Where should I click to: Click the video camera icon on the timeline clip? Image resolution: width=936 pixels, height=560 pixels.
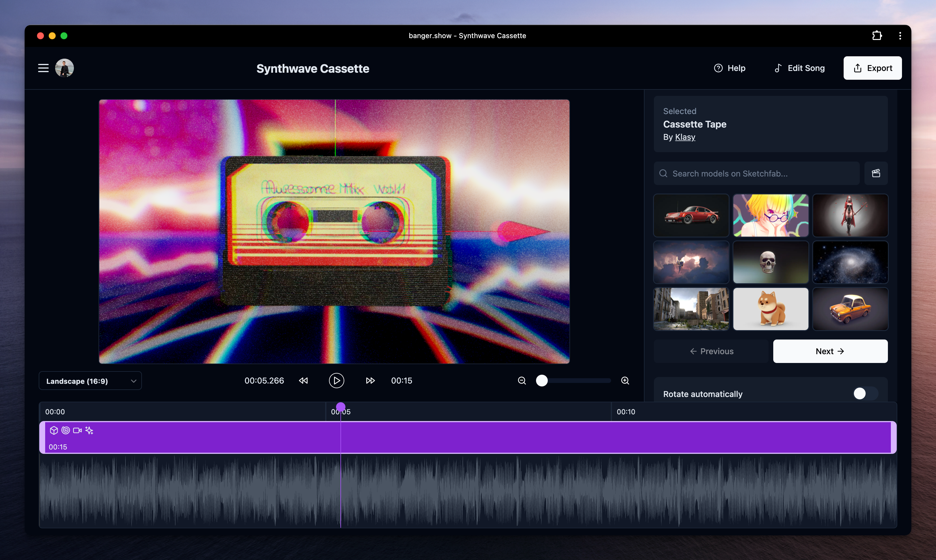[77, 430]
